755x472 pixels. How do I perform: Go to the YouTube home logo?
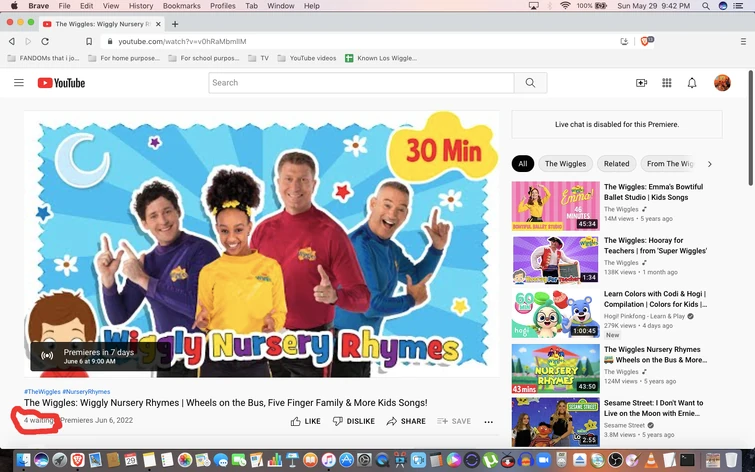tap(61, 83)
